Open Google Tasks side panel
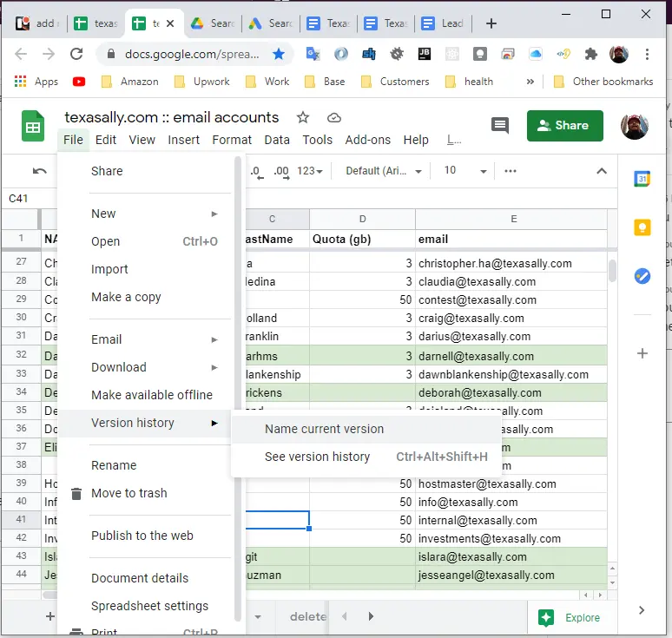The height and width of the screenshot is (638, 672). [x=642, y=276]
